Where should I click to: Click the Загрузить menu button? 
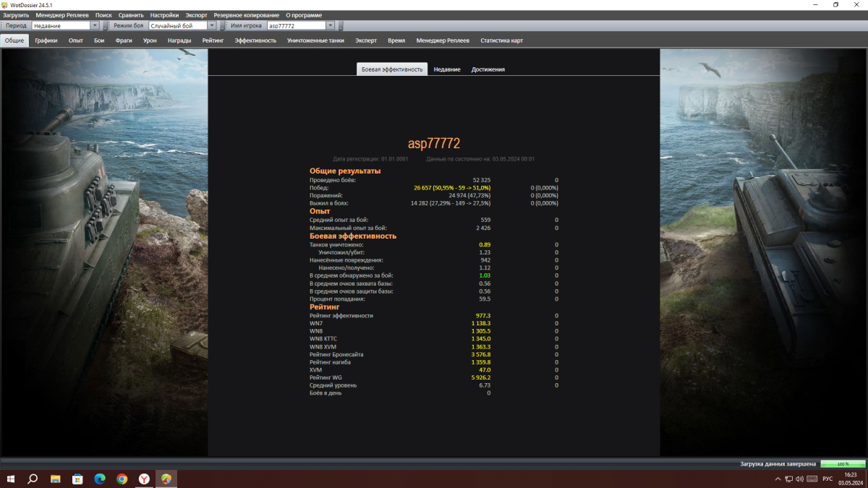16,15
